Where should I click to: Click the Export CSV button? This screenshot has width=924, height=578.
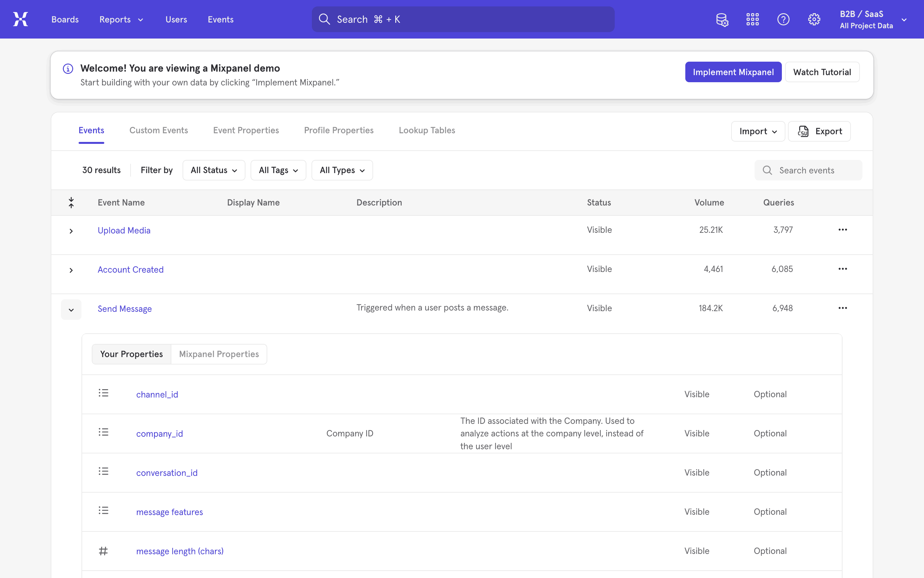pos(819,132)
